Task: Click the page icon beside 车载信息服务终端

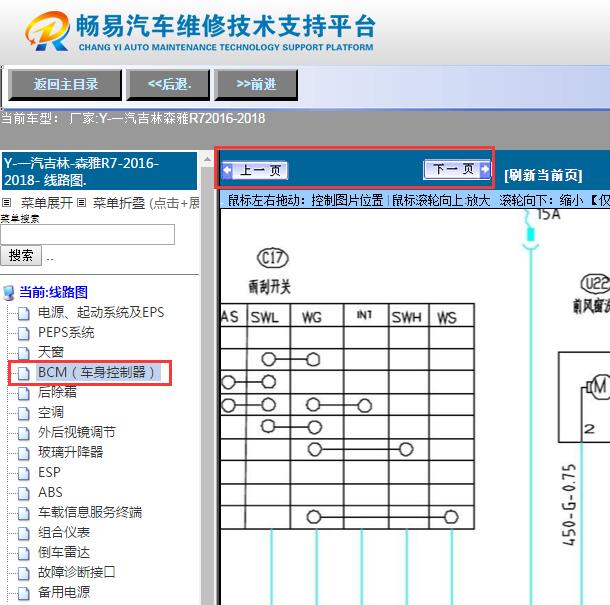Action: coord(24,513)
